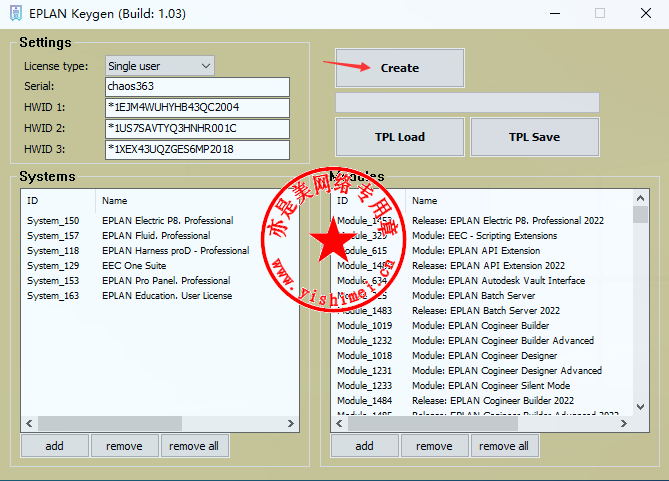This screenshot has height=481, width=669.
Task: Click the remove button under Systems
Action: pyautogui.click(x=125, y=446)
